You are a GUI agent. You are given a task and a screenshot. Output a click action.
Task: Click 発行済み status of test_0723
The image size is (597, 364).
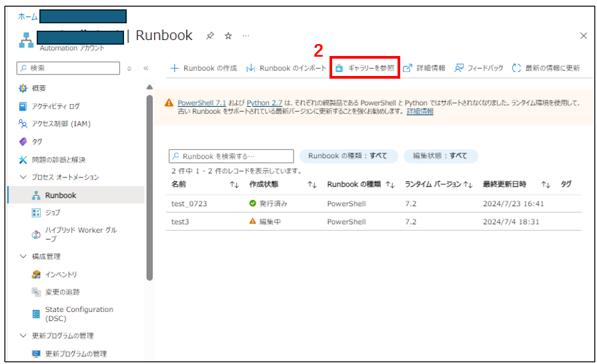(x=268, y=204)
